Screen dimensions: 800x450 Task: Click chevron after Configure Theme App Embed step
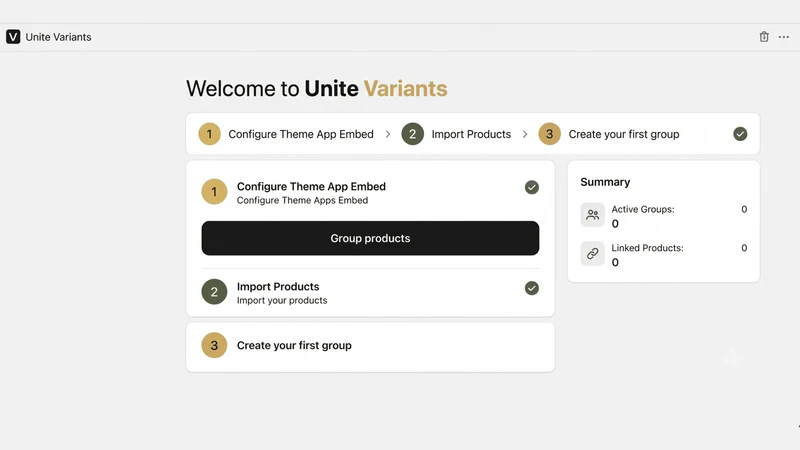388,134
